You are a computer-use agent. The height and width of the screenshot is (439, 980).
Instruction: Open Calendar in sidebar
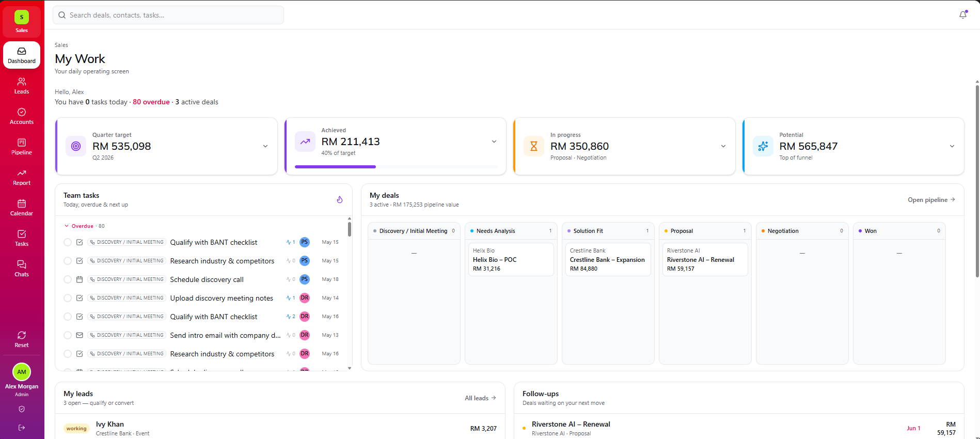22,208
